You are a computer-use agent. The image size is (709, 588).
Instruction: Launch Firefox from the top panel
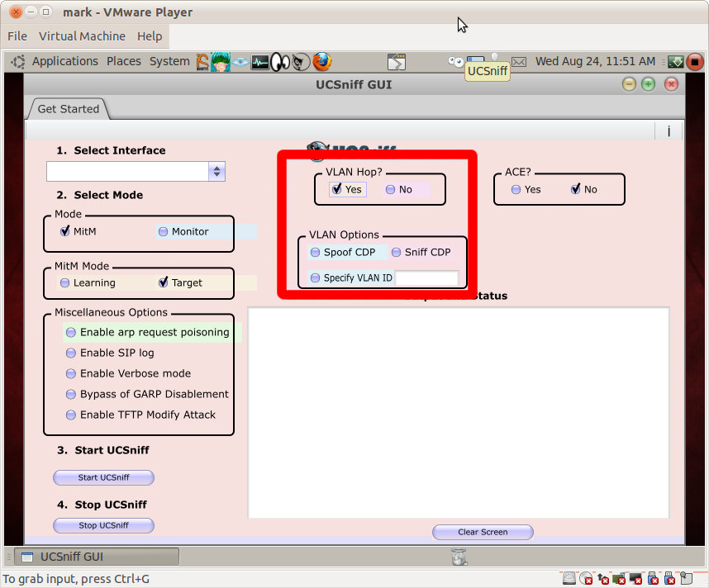321,61
